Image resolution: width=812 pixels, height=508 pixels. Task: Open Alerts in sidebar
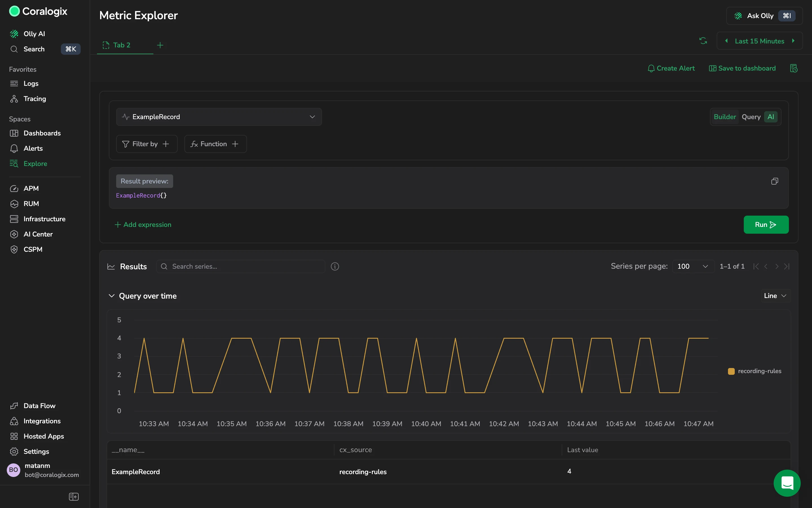coord(33,148)
